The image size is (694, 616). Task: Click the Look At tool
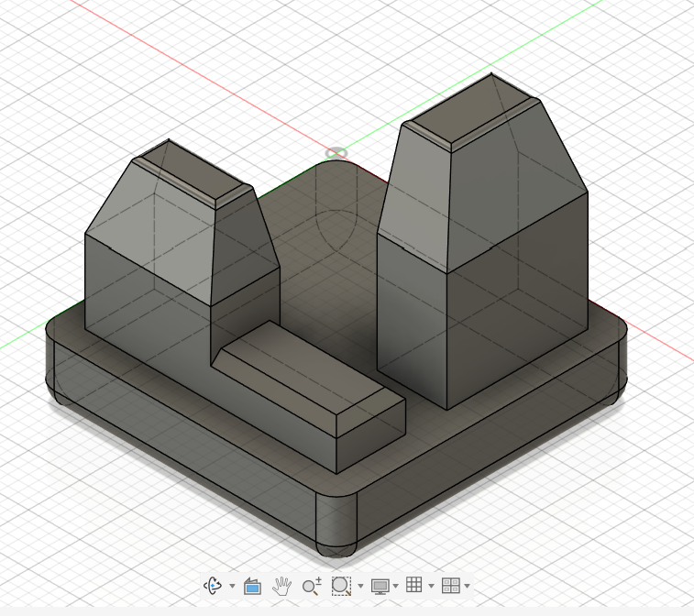coord(252,587)
